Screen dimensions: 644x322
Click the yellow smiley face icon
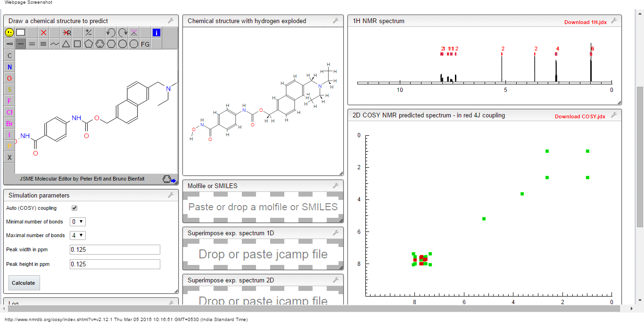(9, 33)
